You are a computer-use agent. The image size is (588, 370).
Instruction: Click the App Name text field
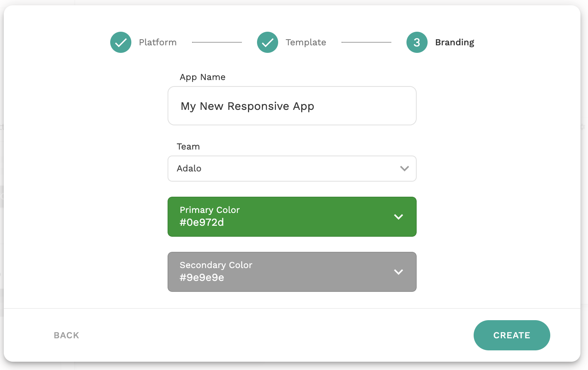tap(292, 106)
